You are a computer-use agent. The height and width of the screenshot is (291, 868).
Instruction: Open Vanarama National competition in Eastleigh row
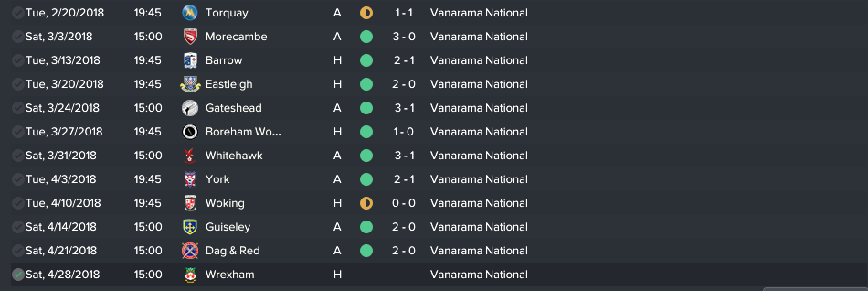coord(479,84)
